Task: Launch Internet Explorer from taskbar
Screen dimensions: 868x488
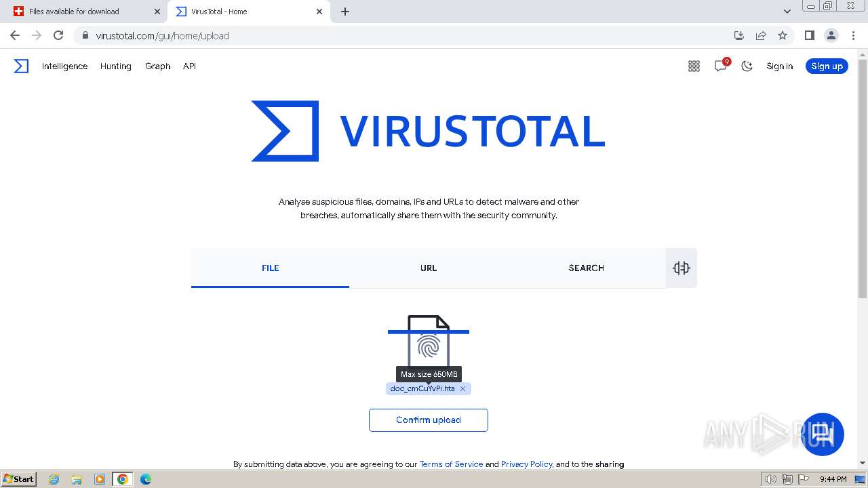Action: click(x=54, y=479)
